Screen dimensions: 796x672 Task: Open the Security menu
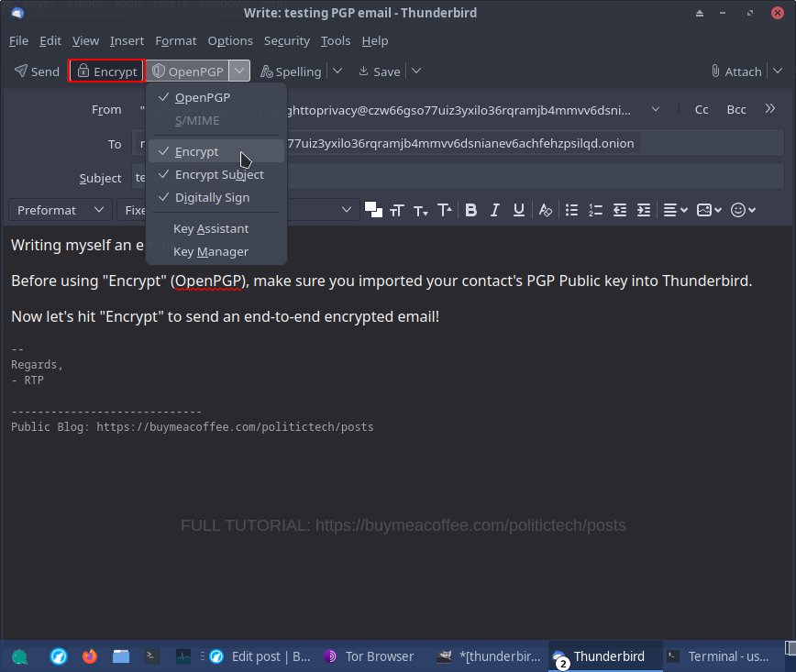(x=287, y=40)
